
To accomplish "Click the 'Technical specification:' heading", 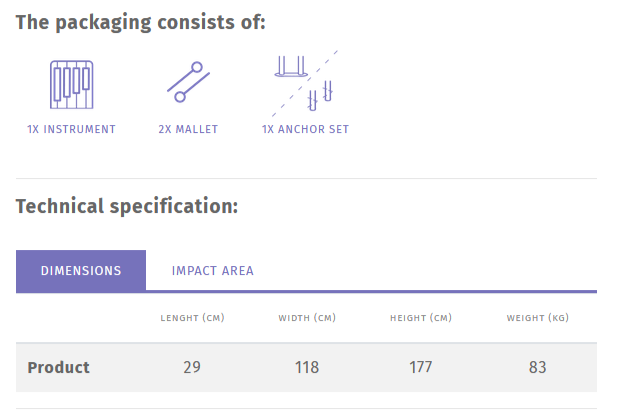I will pos(127,207).
